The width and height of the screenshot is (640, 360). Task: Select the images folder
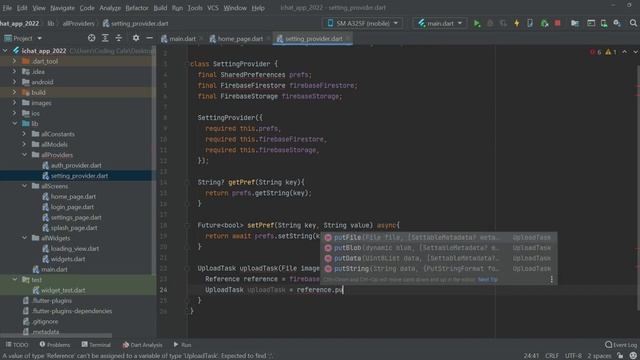pyautogui.click(x=41, y=103)
